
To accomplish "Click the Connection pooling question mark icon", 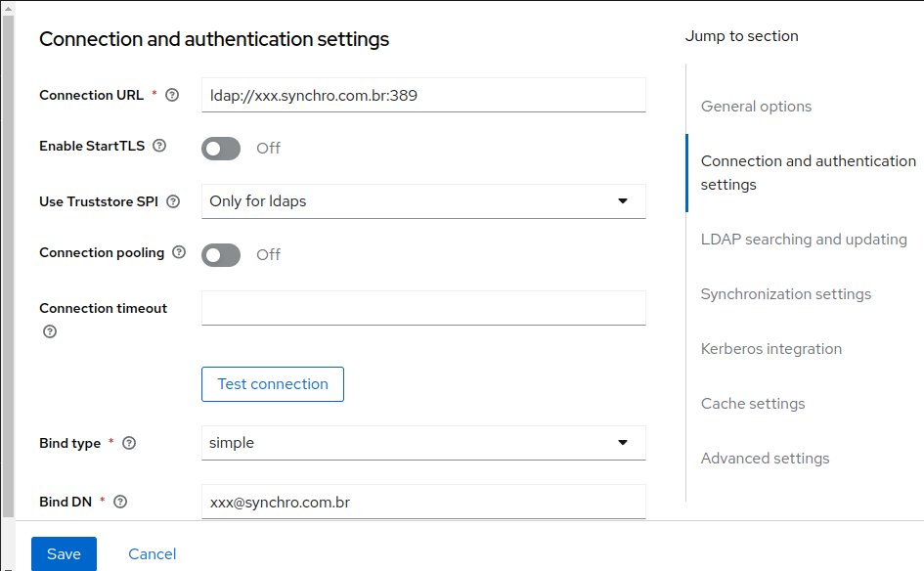I will pos(179,252).
